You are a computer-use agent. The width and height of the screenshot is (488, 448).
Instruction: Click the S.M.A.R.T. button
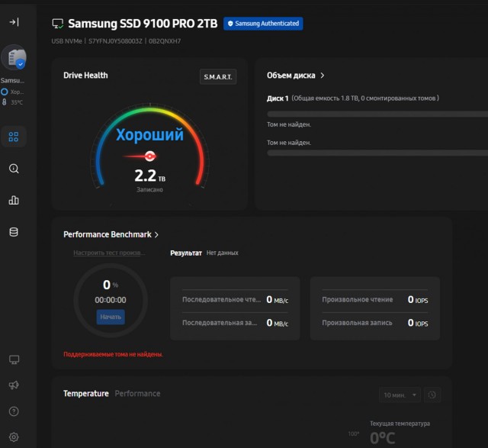click(218, 76)
